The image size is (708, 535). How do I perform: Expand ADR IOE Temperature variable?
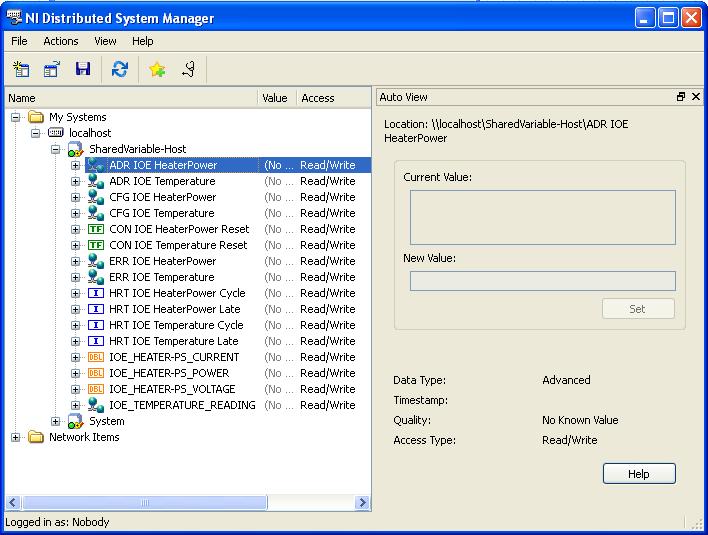pyautogui.click(x=76, y=181)
